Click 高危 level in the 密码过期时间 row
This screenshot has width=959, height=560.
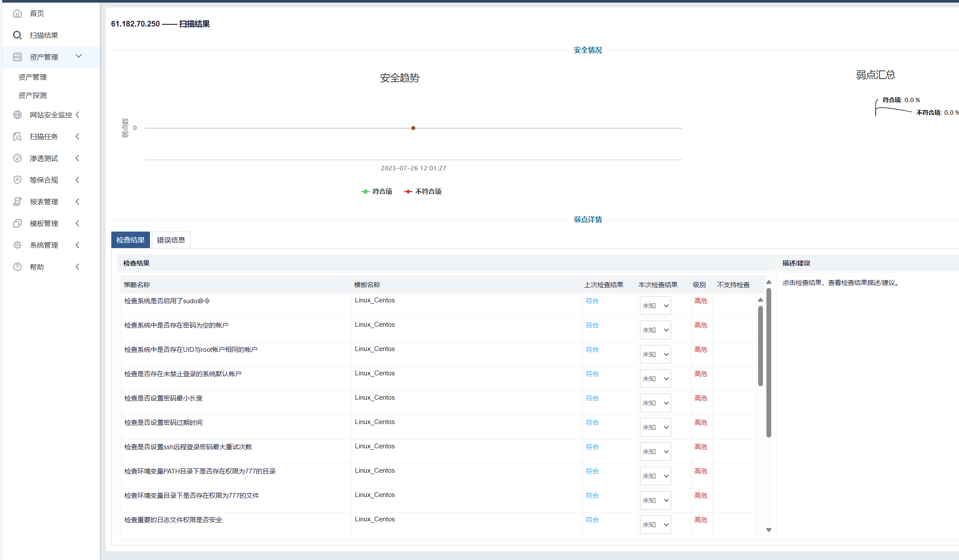pyautogui.click(x=701, y=422)
